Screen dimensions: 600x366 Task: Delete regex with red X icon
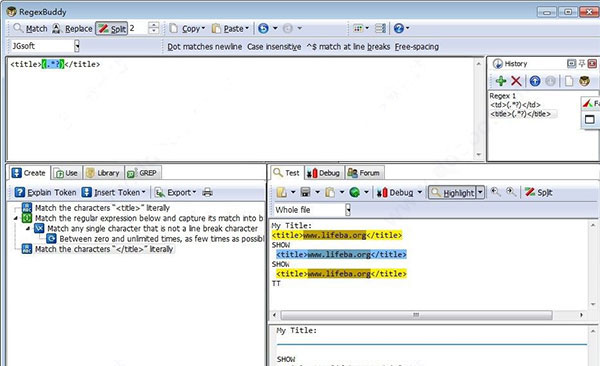coord(516,81)
